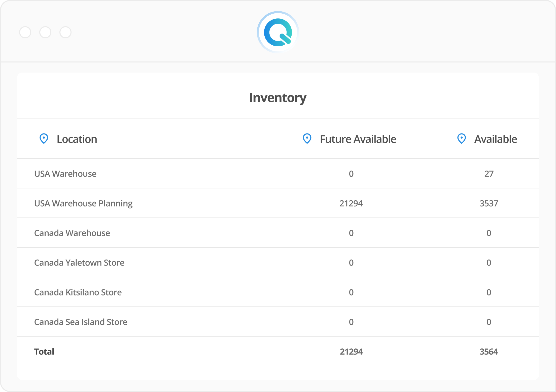Viewport: 556px width, 392px height.
Task: Select the USA Warehouse row
Action: pyautogui.click(x=65, y=174)
